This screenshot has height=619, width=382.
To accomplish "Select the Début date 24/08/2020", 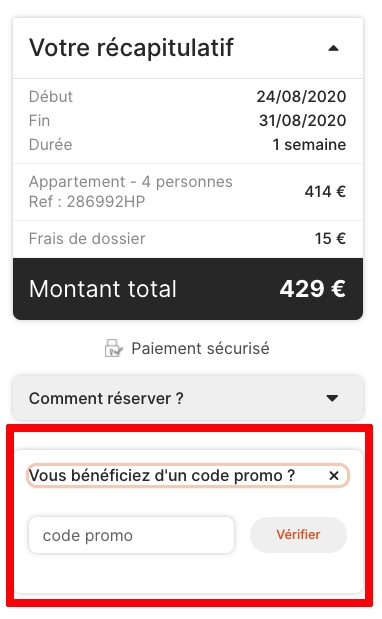I will (x=301, y=97).
